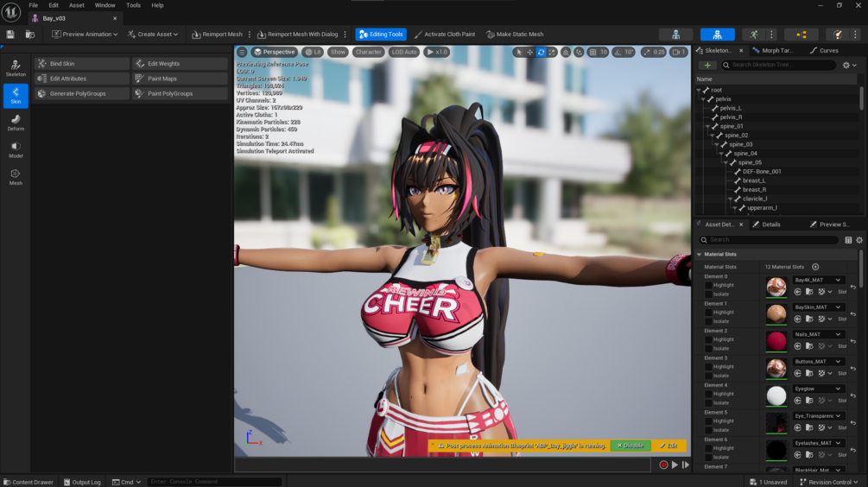Click the Unreal Engine logo
The image size is (868, 487).
[11, 11]
